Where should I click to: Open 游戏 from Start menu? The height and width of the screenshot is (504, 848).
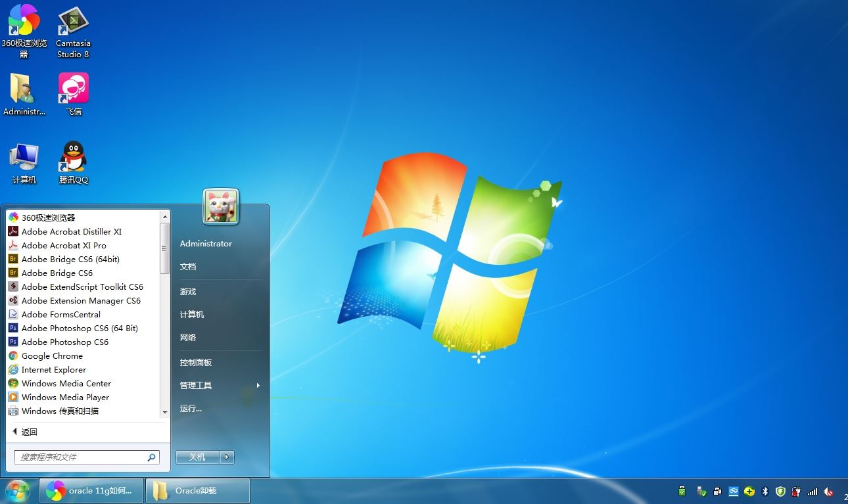point(188,291)
